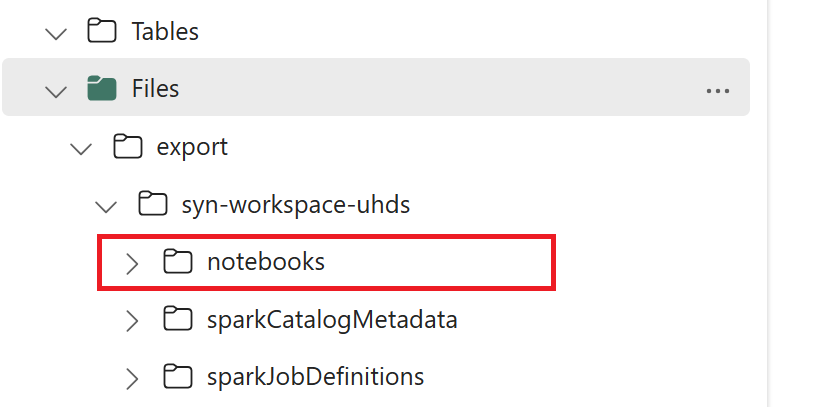
Task: Collapse the Tables section chevron
Action: pyautogui.click(x=56, y=34)
